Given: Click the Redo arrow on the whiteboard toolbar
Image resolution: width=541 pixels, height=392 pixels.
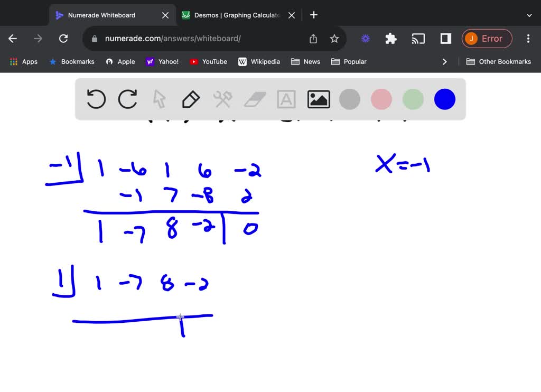Looking at the screenshot, I should 127,99.
